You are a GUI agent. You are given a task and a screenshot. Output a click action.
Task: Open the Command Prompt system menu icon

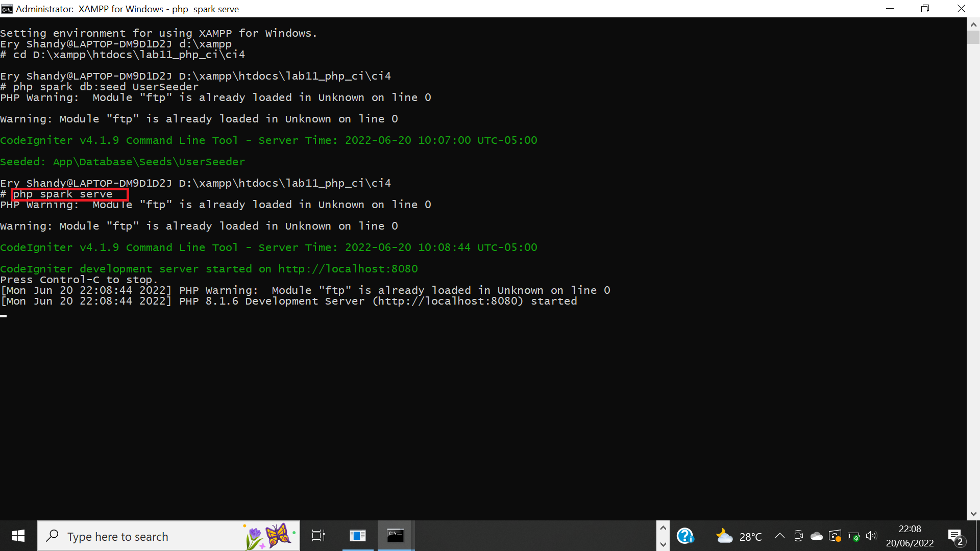pyautogui.click(x=7, y=9)
